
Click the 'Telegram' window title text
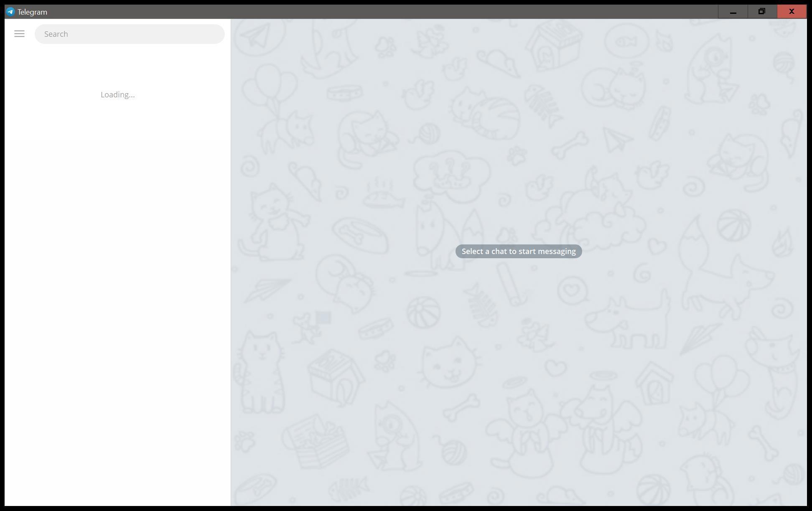click(x=32, y=12)
